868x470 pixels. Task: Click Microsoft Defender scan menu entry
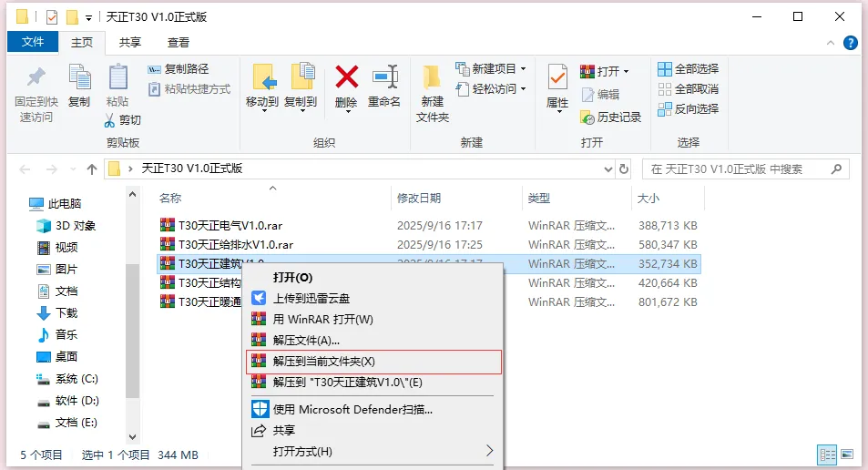(x=373, y=410)
